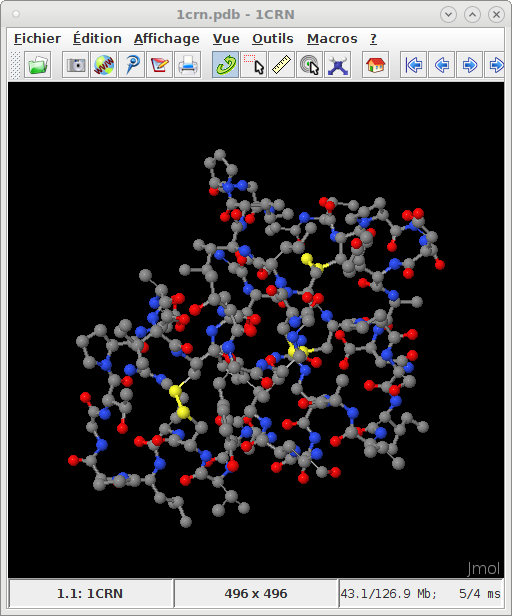Select the atom selection pointer tool
The image size is (512, 616).
[x=253, y=65]
